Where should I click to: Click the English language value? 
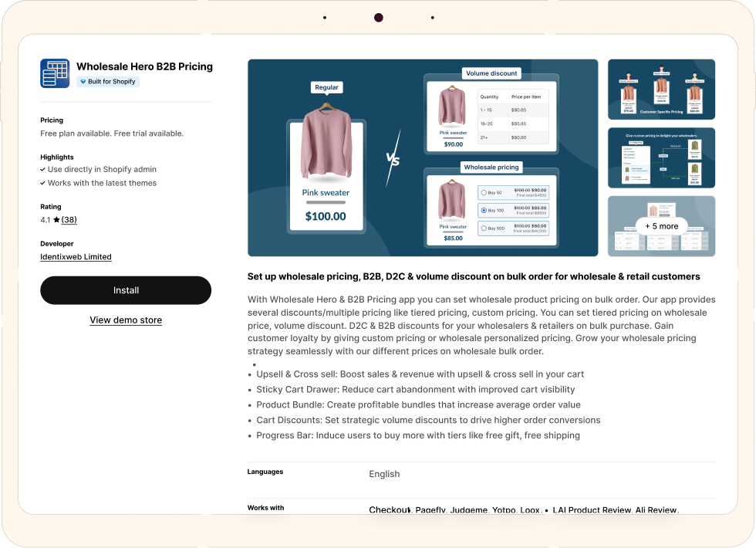tap(384, 474)
